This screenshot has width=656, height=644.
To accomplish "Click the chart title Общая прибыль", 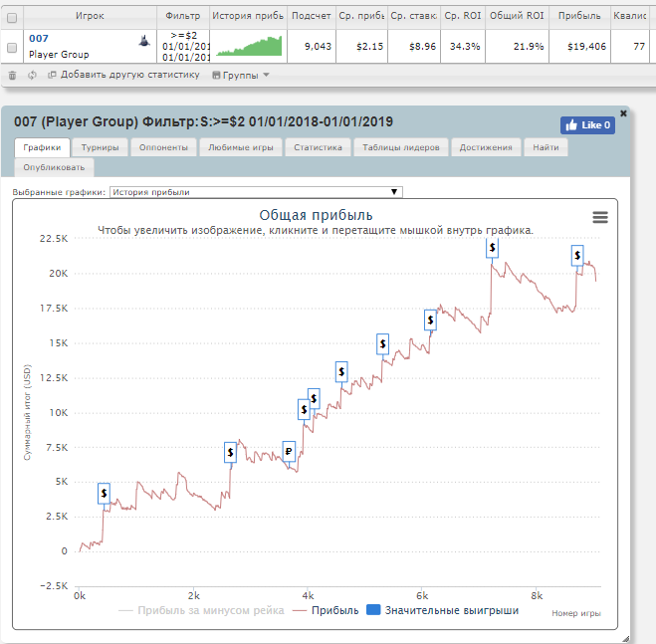I will tap(316, 215).
